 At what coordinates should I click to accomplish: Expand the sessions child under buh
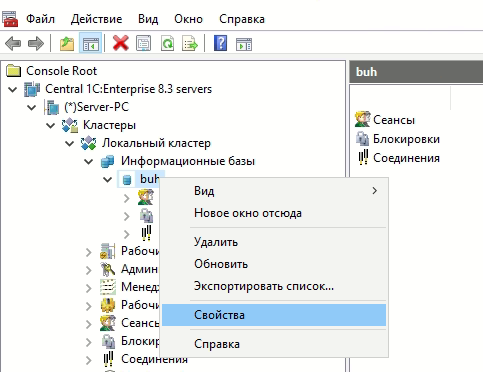coord(127,199)
